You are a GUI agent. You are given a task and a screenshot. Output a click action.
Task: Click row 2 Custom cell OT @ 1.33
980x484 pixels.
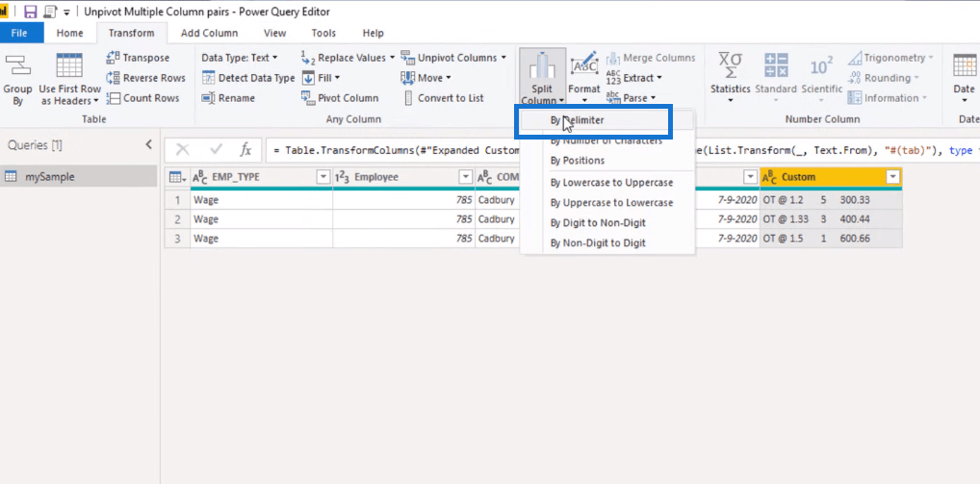point(831,219)
